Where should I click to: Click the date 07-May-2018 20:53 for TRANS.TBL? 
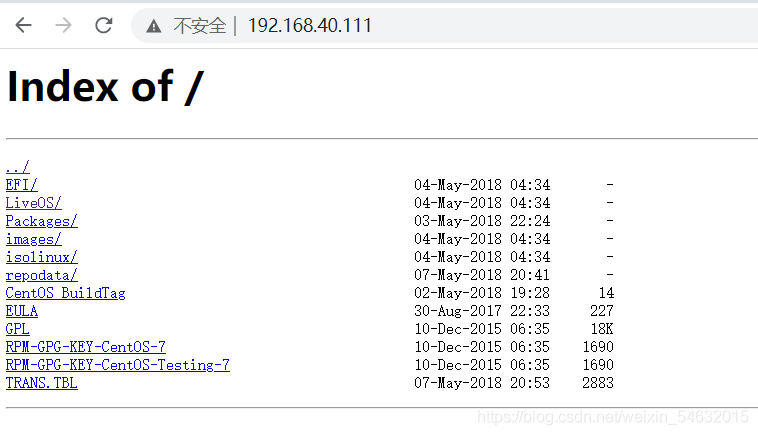[482, 383]
